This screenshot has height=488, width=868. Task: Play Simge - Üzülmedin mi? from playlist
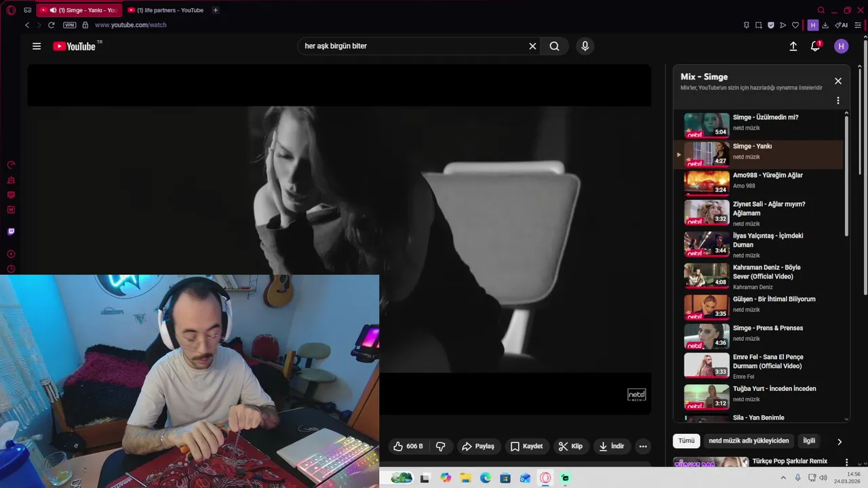click(759, 125)
